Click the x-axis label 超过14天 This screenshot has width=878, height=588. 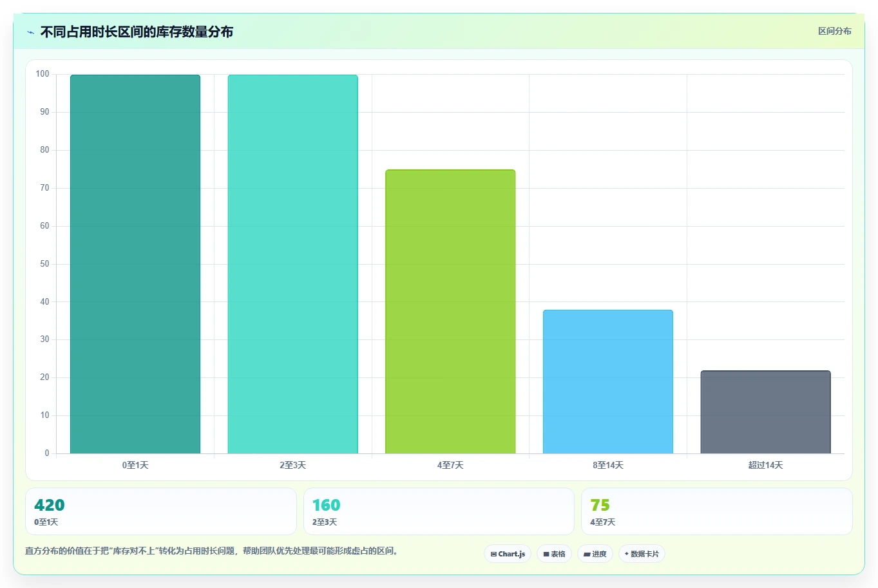[x=765, y=465]
